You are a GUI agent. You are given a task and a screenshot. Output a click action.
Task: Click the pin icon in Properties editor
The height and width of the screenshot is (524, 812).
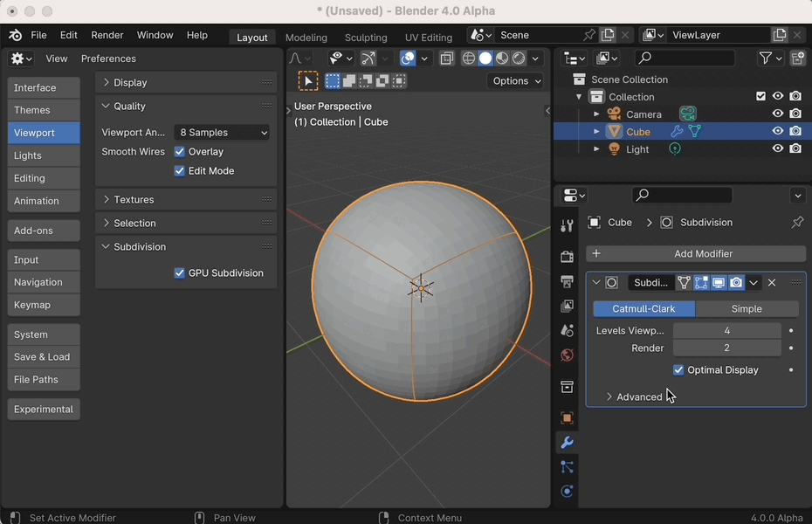pyautogui.click(x=796, y=223)
